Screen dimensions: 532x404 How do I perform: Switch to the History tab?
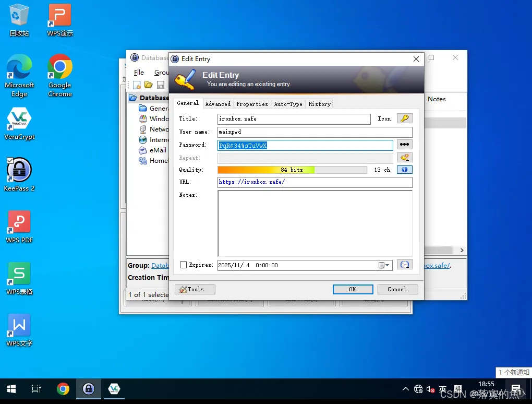tap(319, 104)
